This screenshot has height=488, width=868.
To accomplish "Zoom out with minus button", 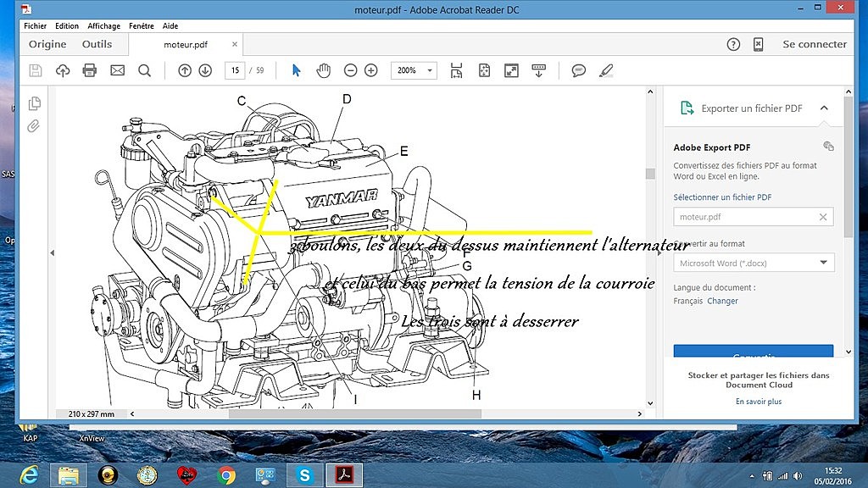I will pyautogui.click(x=350, y=70).
